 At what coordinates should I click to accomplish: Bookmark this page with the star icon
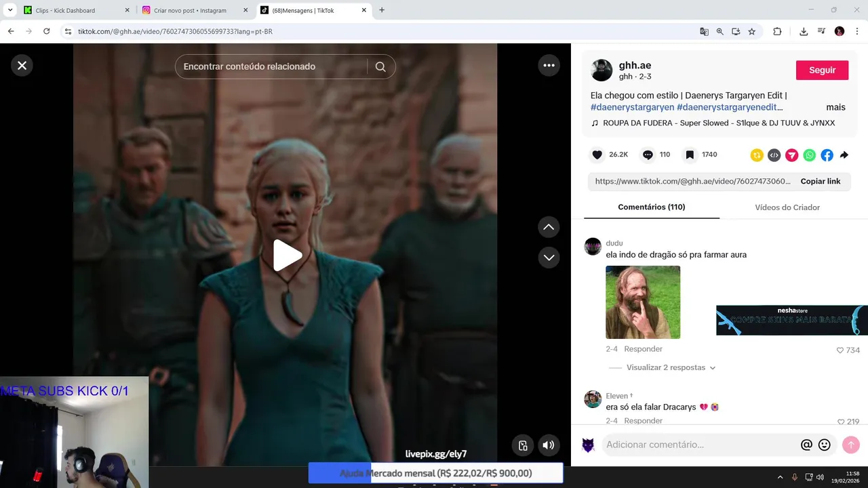pos(752,31)
